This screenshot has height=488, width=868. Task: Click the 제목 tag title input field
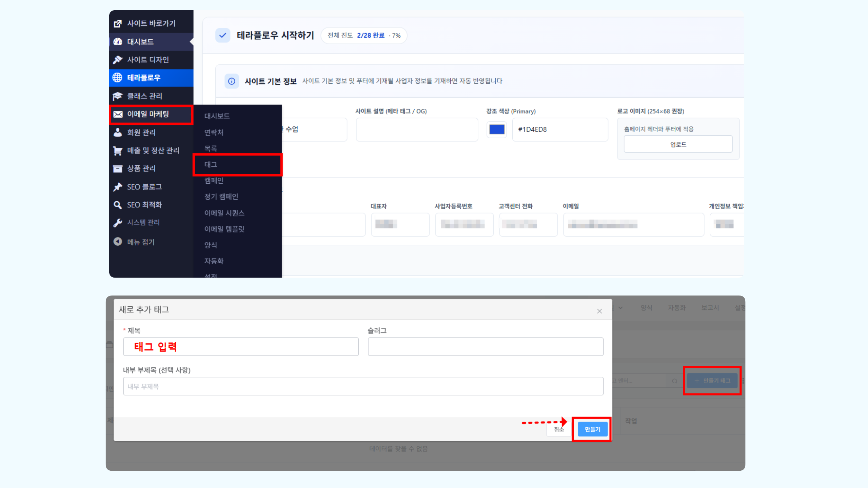[x=241, y=347]
